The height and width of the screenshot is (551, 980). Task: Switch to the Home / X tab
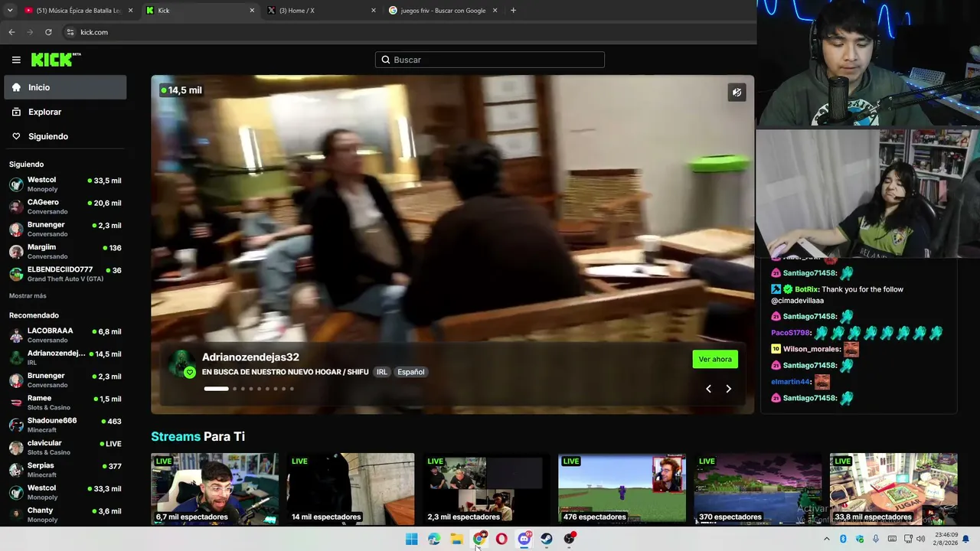[x=322, y=11]
